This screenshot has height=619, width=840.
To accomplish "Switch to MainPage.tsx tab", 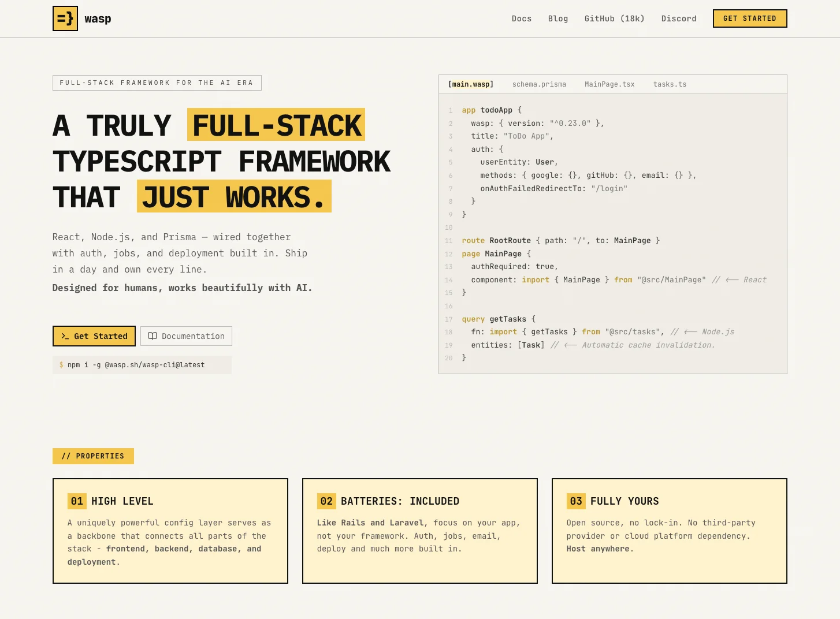I will point(609,84).
